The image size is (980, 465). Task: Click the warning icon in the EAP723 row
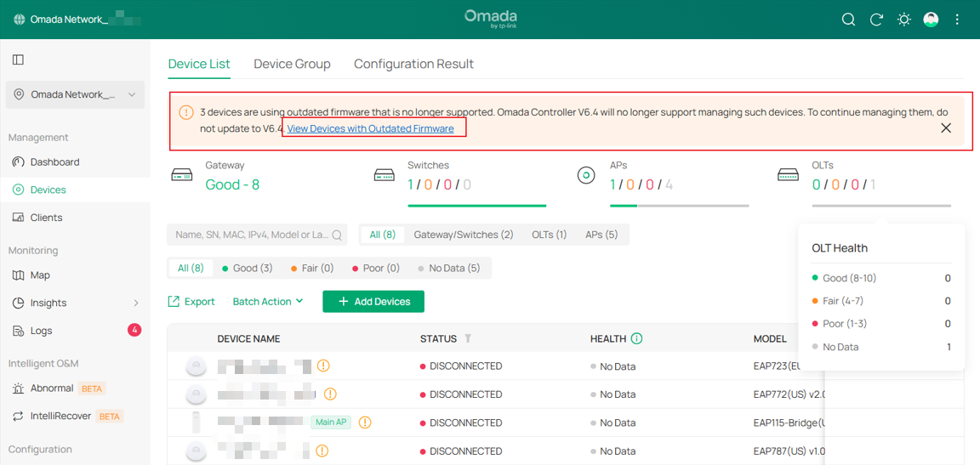click(322, 366)
